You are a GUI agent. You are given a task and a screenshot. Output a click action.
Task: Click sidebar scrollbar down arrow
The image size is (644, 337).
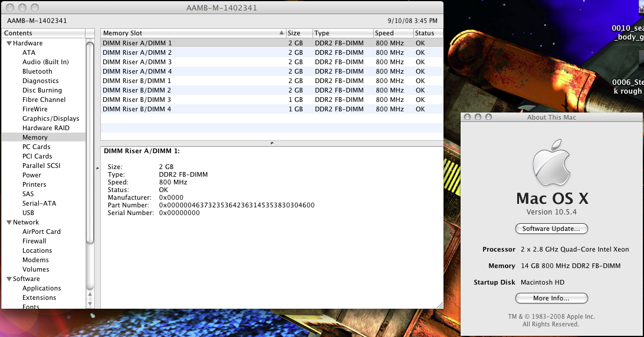pos(90,304)
